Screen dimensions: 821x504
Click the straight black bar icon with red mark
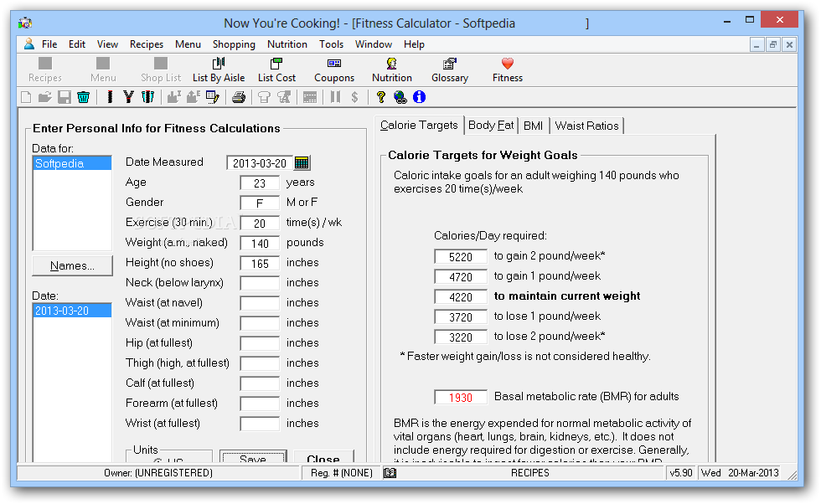tap(110, 97)
